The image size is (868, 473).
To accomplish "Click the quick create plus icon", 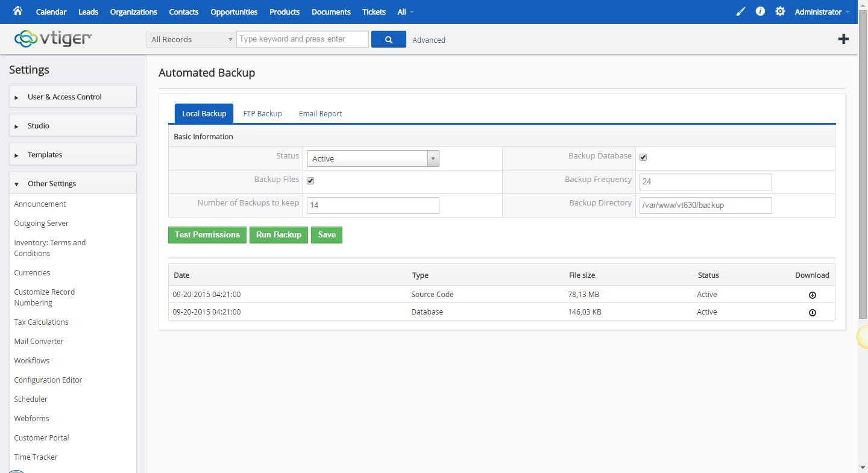I will [843, 39].
